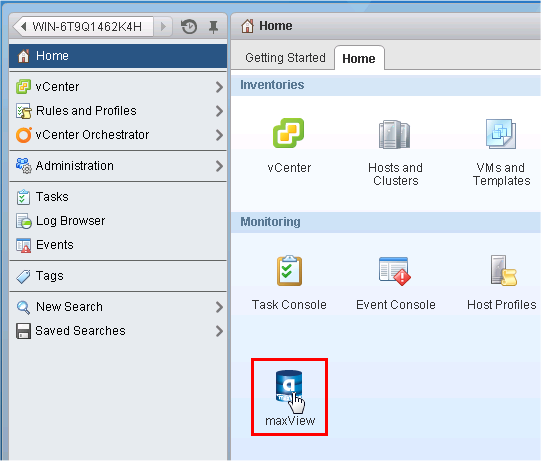This screenshot has width=541, height=461.
Task: Open the vCenter inventory icon
Action: coord(288,133)
